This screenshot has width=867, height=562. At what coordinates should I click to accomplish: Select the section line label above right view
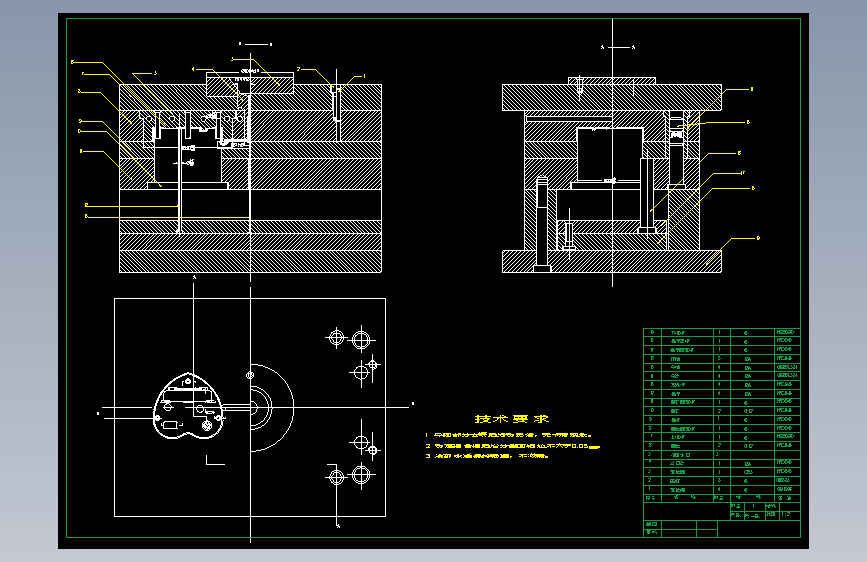(x=618, y=48)
